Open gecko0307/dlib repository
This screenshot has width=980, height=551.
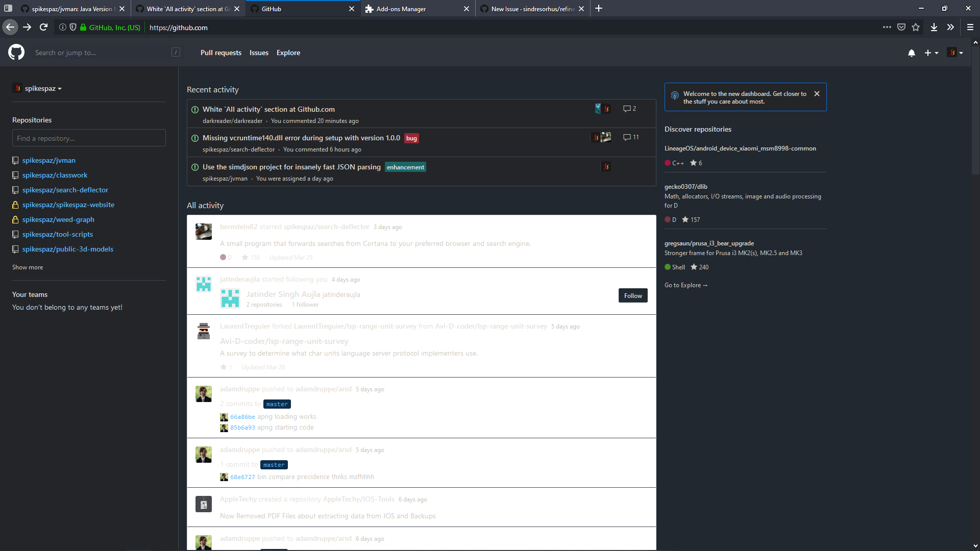pyautogui.click(x=685, y=187)
